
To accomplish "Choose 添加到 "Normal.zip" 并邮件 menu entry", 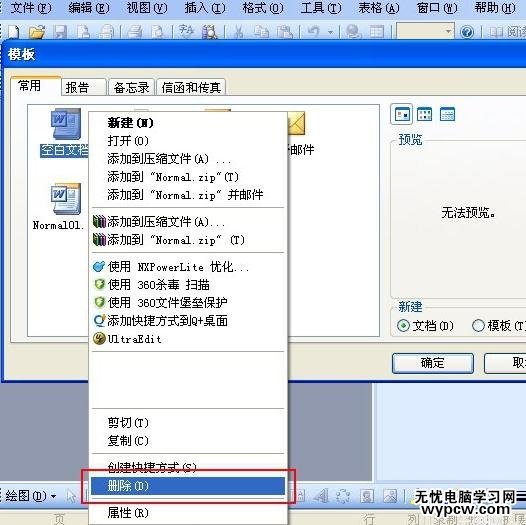I will (x=188, y=195).
